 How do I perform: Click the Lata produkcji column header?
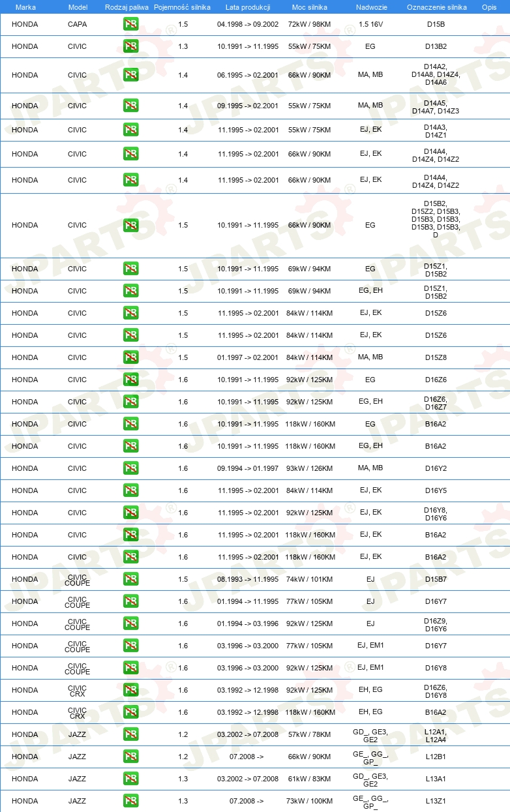(x=248, y=7)
